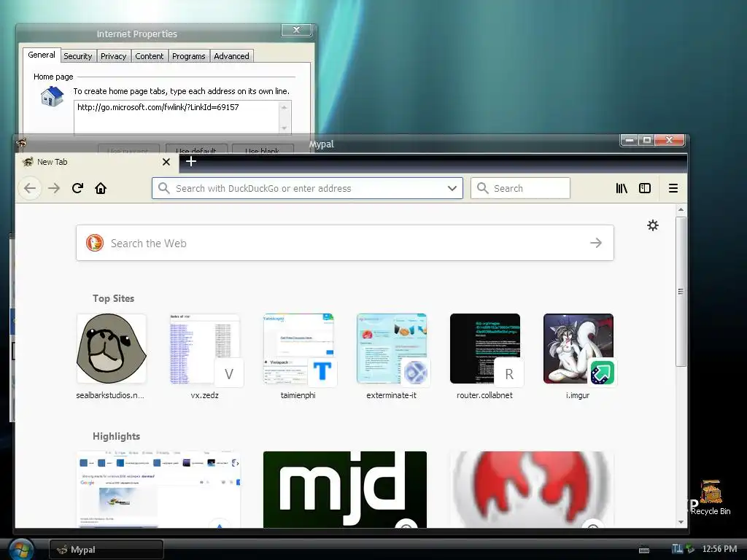Click the keyboard tray icon
The height and width of the screenshot is (560, 747).
point(644,550)
